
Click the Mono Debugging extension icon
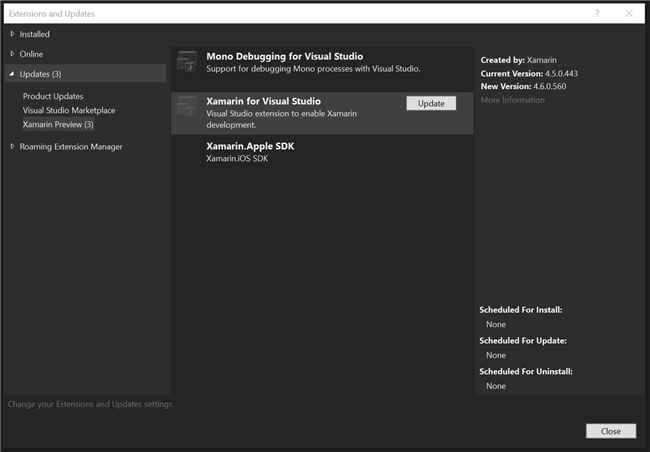tap(187, 62)
